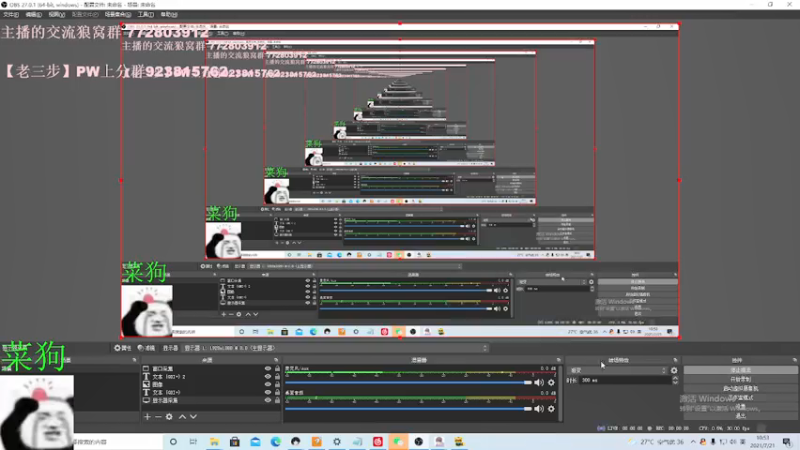
Task: Click the 工作室模式 button
Action: coord(740,398)
